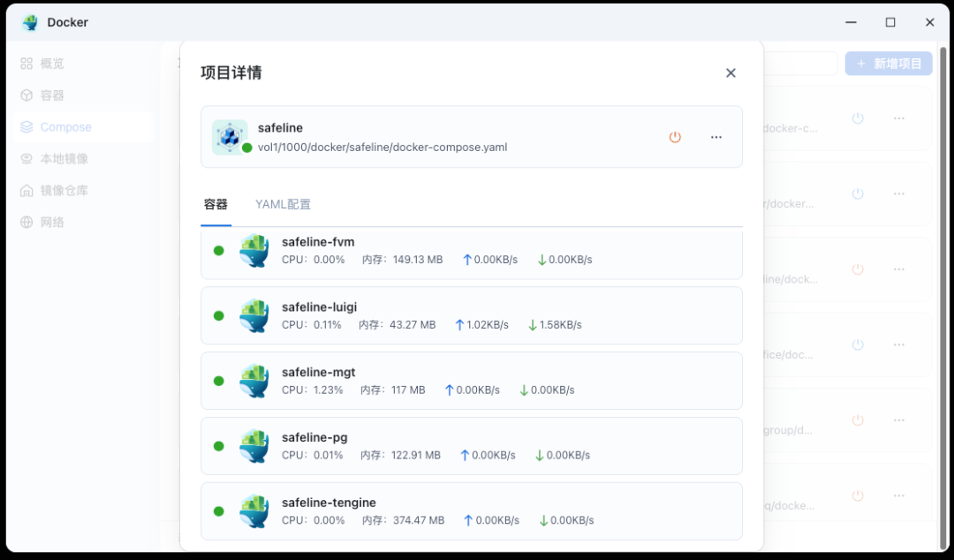Click the safeline-pg green status dot

pos(219,446)
